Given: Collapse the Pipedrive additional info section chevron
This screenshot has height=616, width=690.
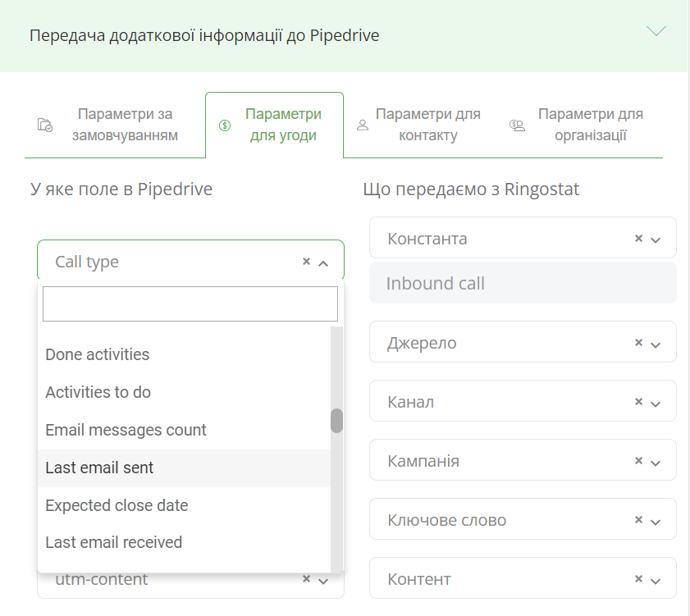Looking at the screenshot, I should click(x=656, y=31).
